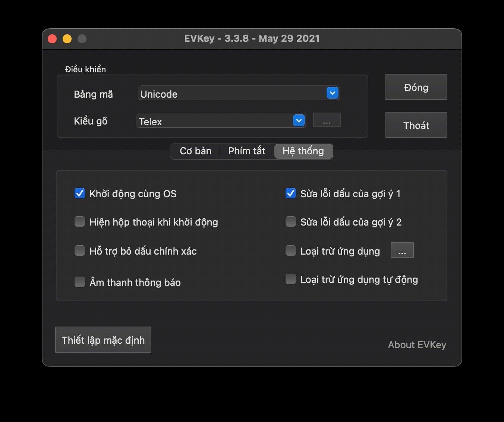Turn on "Âm thanh thông báo"
This screenshot has height=422, width=504.
point(79,282)
